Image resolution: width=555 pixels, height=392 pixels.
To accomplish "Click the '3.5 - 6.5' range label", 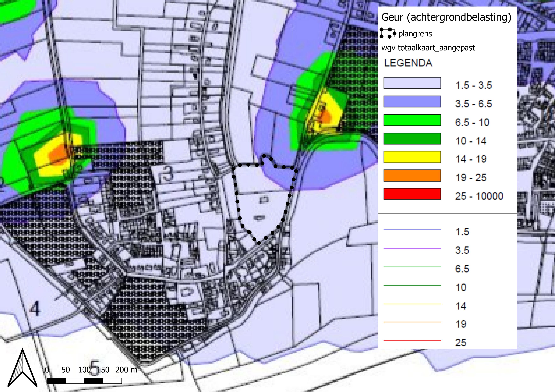I will pyautogui.click(x=473, y=104).
